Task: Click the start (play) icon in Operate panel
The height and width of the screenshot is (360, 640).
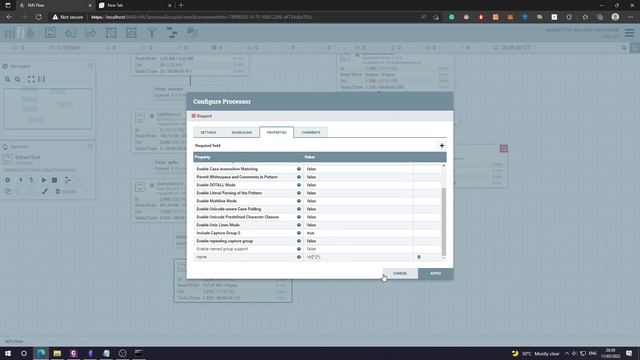Action: point(44,180)
